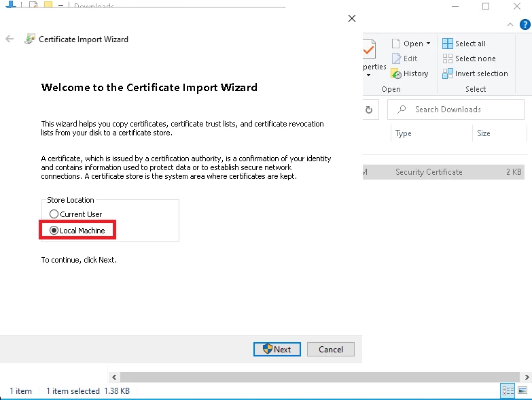
Task: Open file History in the ribbon
Action: click(x=410, y=73)
